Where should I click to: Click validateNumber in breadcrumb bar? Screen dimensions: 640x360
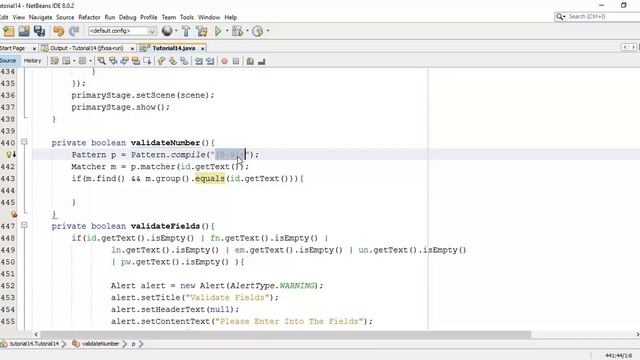tap(100, 344)
